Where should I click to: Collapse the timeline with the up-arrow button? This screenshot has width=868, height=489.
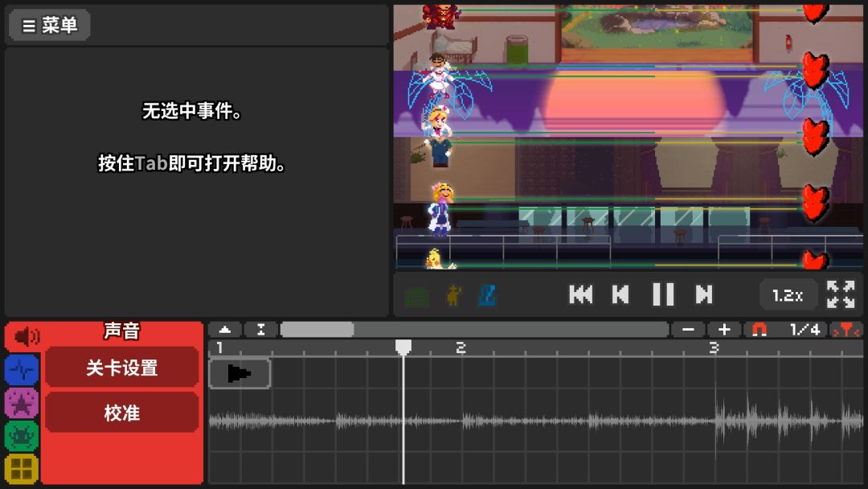[x=225, y=330]
